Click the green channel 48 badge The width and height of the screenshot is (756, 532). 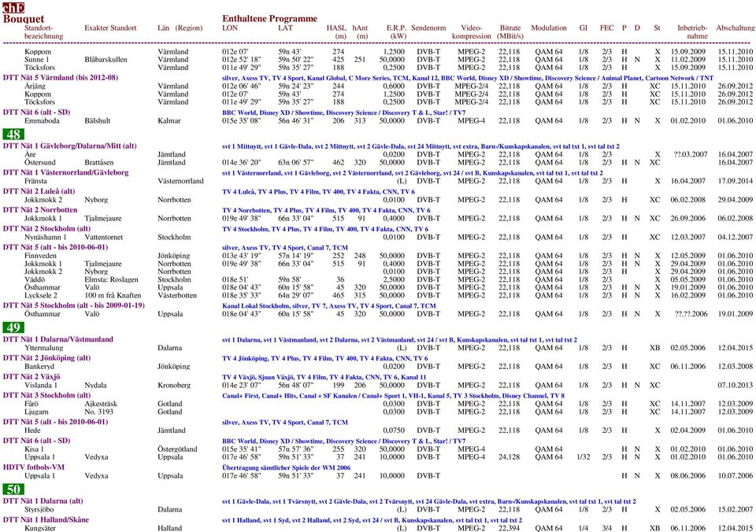[13, 134]
